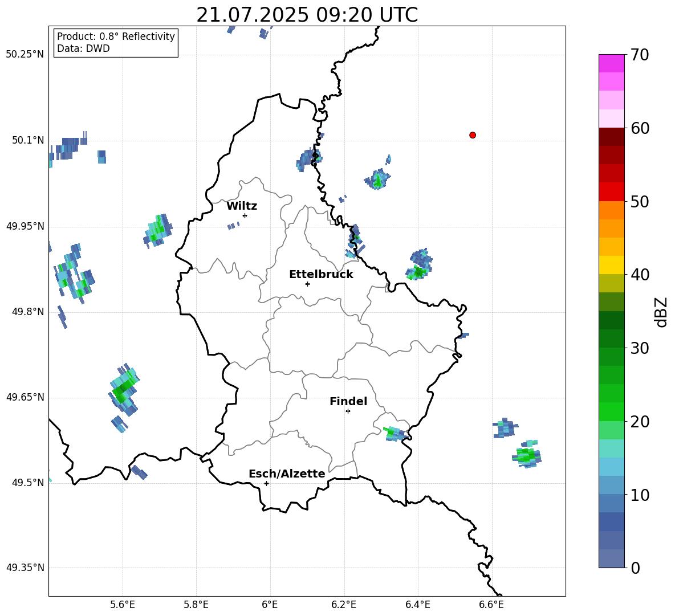Click the plot title 21.07.2025 09:20 UTC
Screen dimensions: 675x616
click(307, 15)
